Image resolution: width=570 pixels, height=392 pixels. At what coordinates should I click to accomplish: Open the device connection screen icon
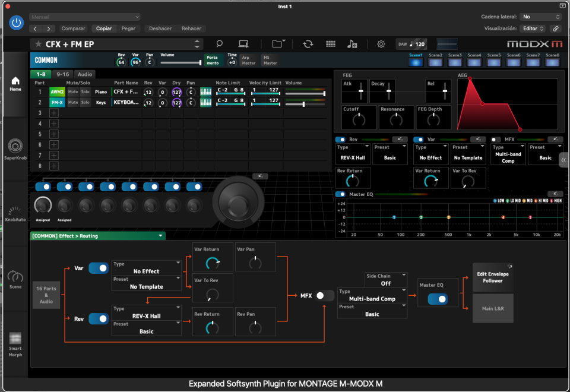pyautogui.click(x=243, y=44)
